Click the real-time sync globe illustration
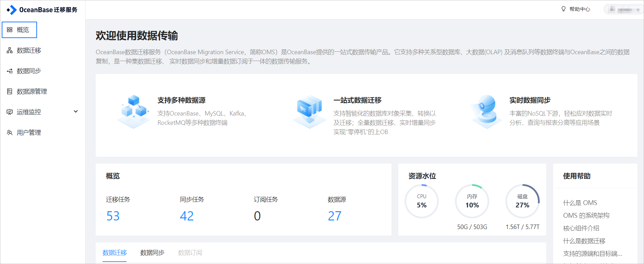 coord(486,112)
